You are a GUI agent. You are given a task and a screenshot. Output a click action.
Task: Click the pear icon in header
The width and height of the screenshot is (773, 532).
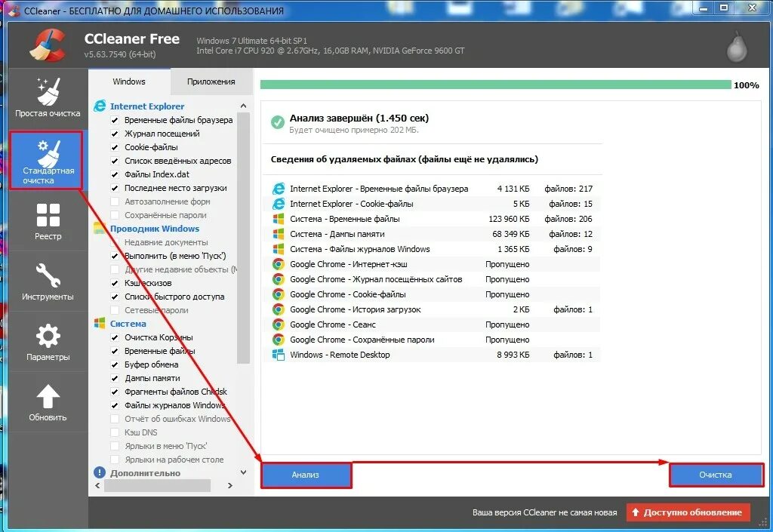pyautogui.click(x=737, y=47)
